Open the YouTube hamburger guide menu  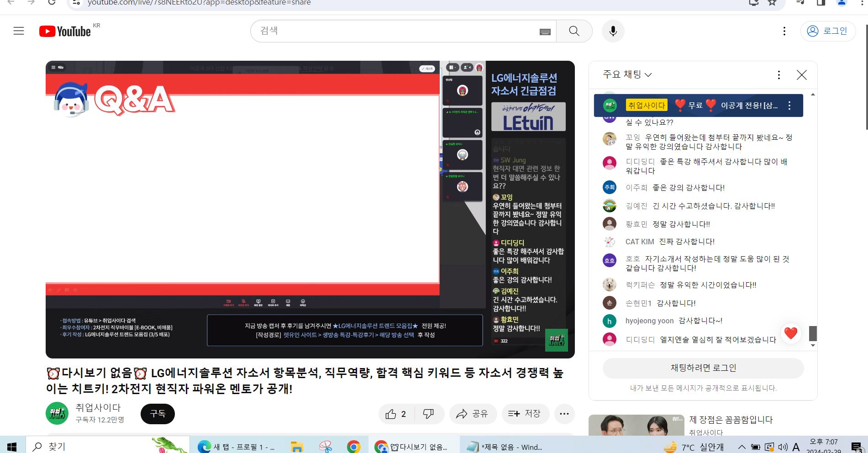click(19, 31)
